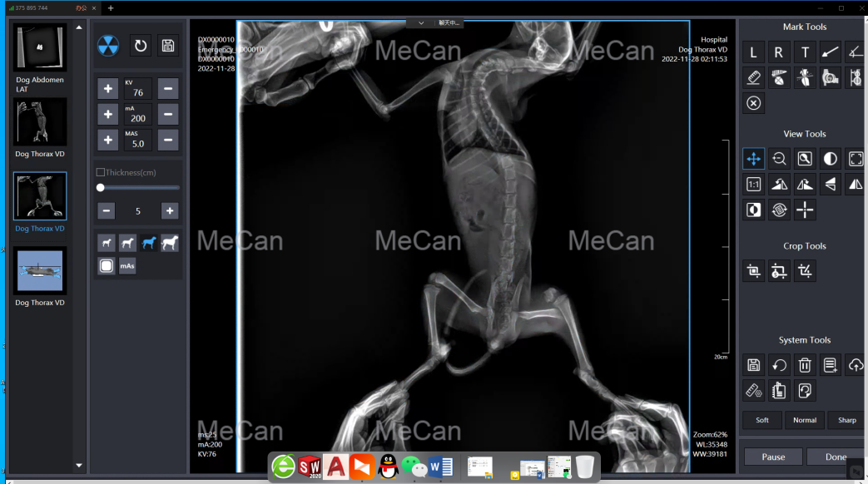The width and height of the screenshot is (868, 484).
Task: Delete image with trash icon
Action: [x=805, y=365]
